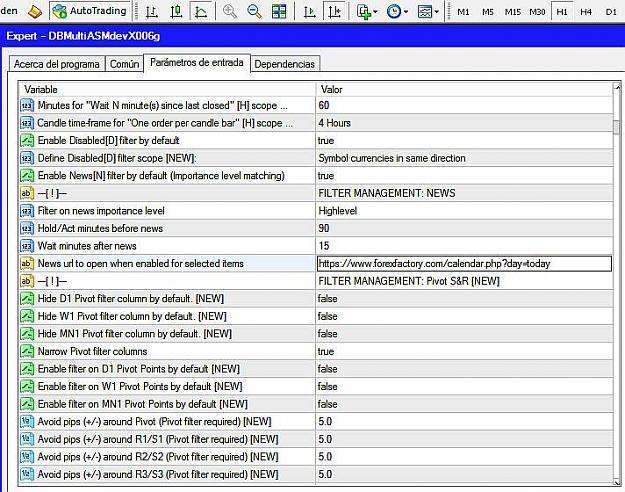Click the Valor column header
The width and height of the screenshot is (625, 492).
[x=464, y=89]
